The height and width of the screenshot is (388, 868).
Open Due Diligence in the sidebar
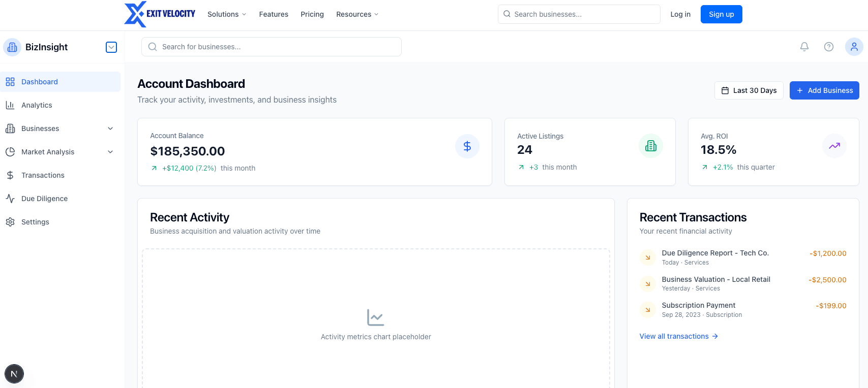click(x=44, y=199)
